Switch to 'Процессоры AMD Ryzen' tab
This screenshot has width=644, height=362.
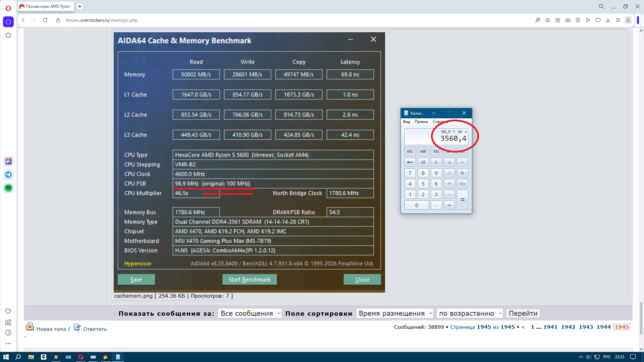click(46, 6)
